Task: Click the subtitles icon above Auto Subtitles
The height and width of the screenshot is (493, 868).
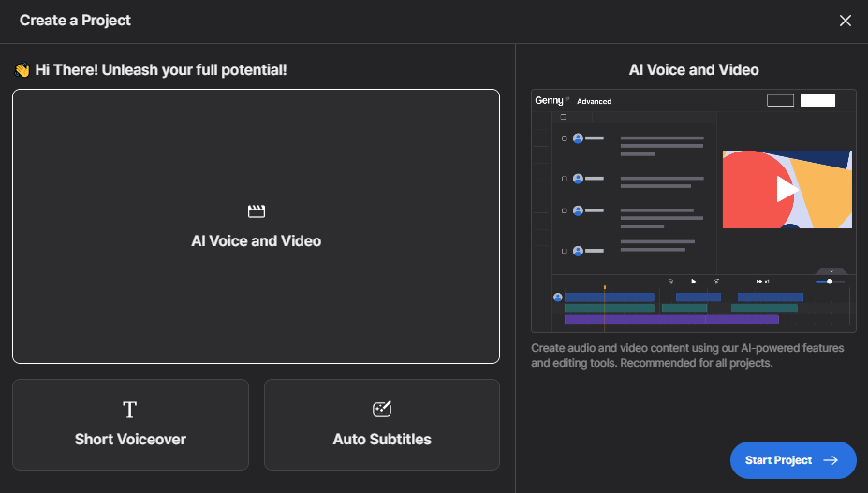Action: (x=382, y=410)
